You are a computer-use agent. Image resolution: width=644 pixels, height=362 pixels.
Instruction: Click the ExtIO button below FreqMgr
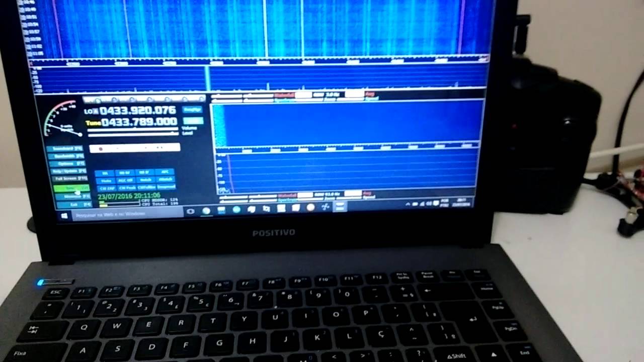[194, 121]
